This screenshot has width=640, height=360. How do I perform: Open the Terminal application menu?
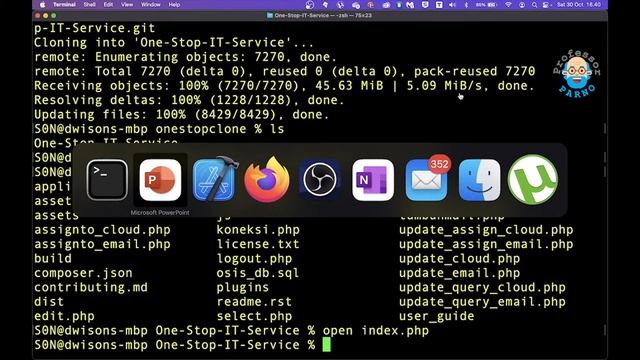pyautogui.click(x=64, y=5)
